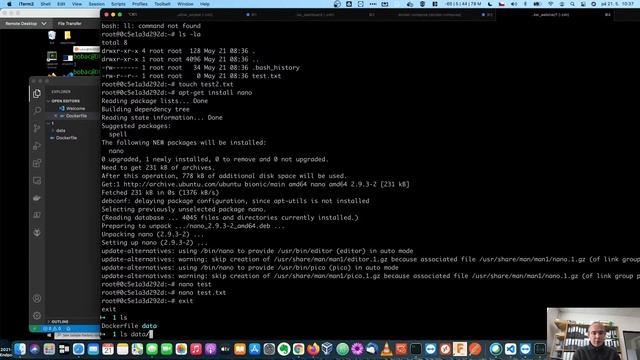The width and height of the screenshot is (640, 360).
Task: Click the Spotlight search icon in menu bar
Action: click(x=572, y=4)
